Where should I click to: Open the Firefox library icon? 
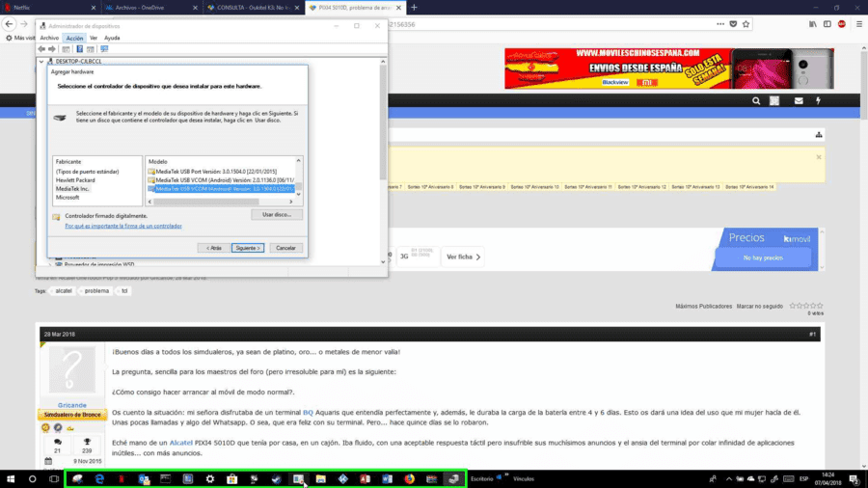click(813, 24)
